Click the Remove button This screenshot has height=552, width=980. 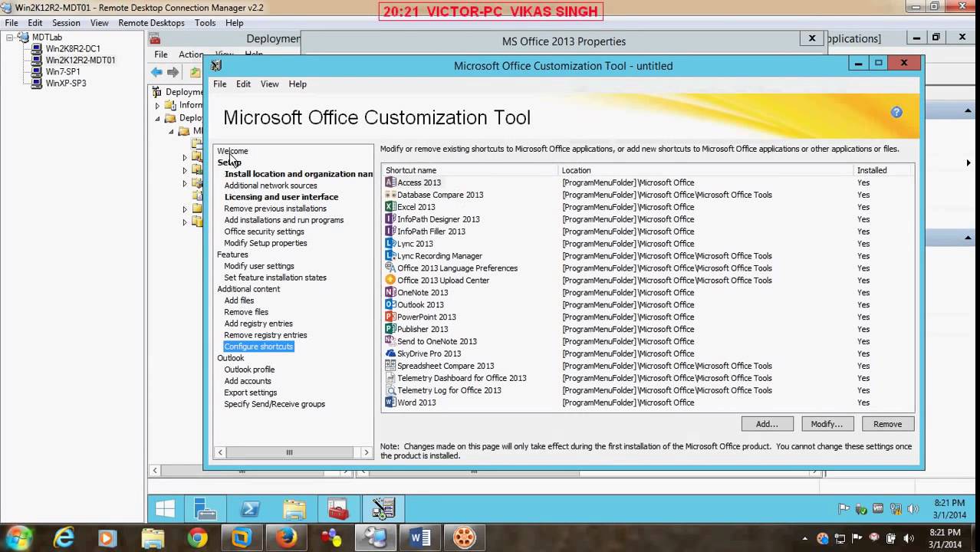click(887, 424)
